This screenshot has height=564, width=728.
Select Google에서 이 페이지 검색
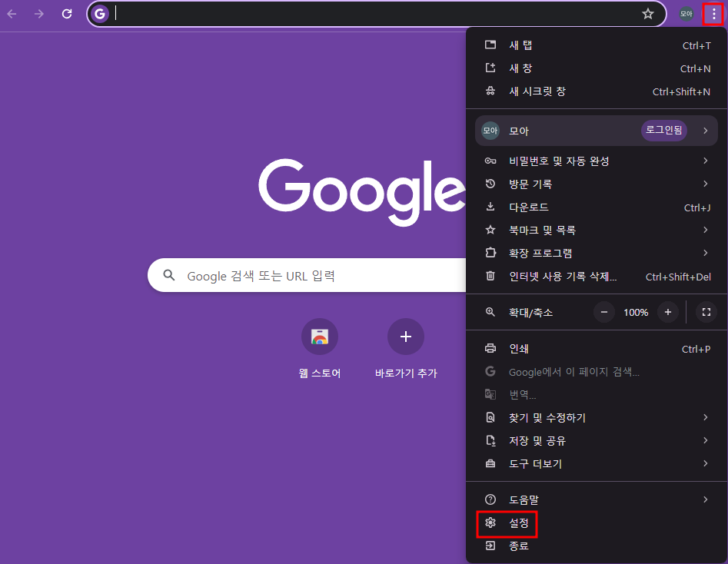597,372
